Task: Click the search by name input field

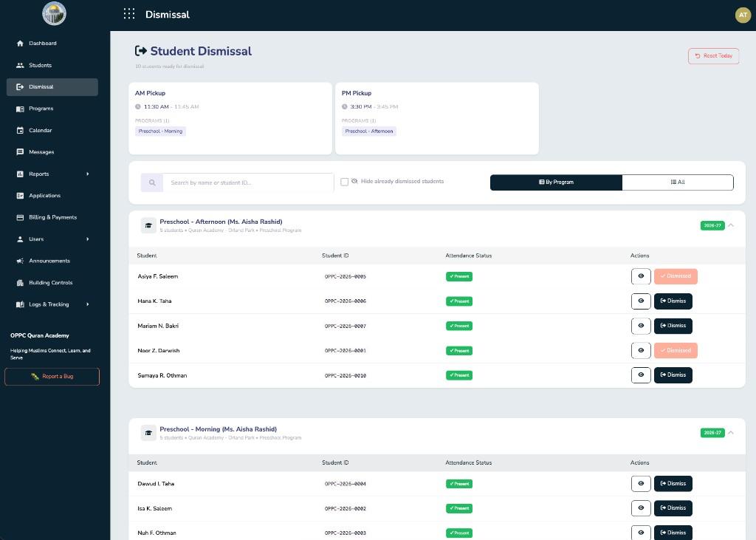Action: tap(248, 182)
